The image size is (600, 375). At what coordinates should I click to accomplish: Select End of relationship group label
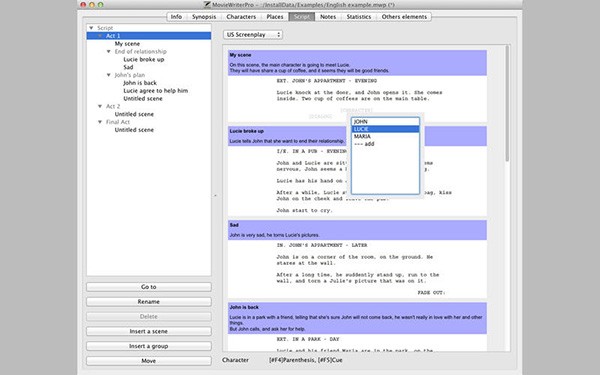tap(140, 51)
